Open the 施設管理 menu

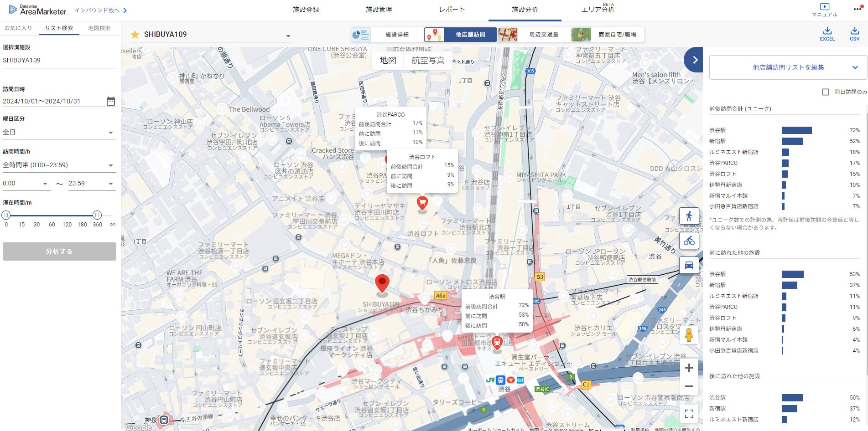[x=379, y=10]
